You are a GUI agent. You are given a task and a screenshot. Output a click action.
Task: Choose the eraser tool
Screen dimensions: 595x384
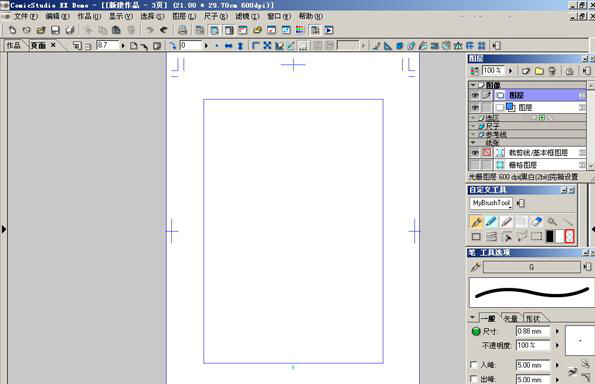(x=536, y=222)
